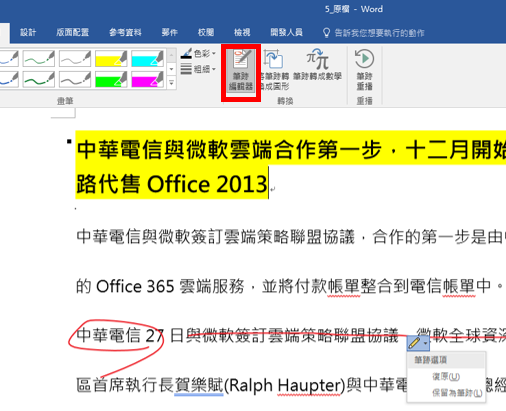Click the underlined name 賀樂賦
This screenshot has height=411, width=506.
coord(199,385)
